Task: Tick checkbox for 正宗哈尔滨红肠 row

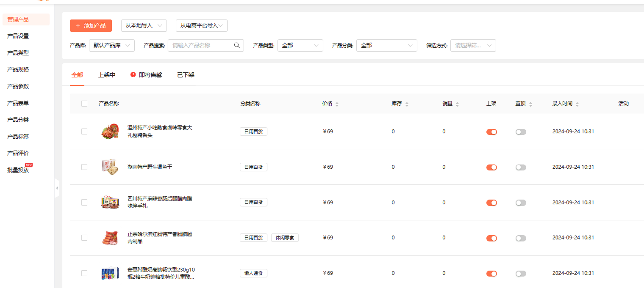Action: click(x=84, y=238)
